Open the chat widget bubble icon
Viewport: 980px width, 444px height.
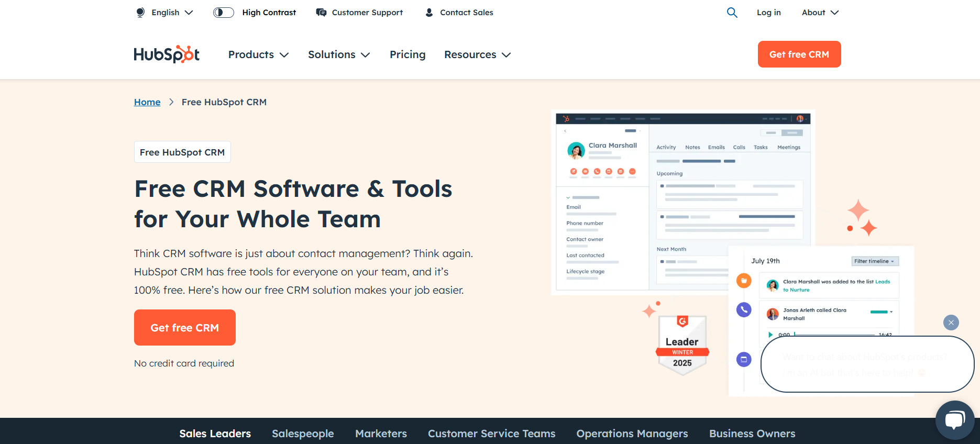click(x=955, y=420)
